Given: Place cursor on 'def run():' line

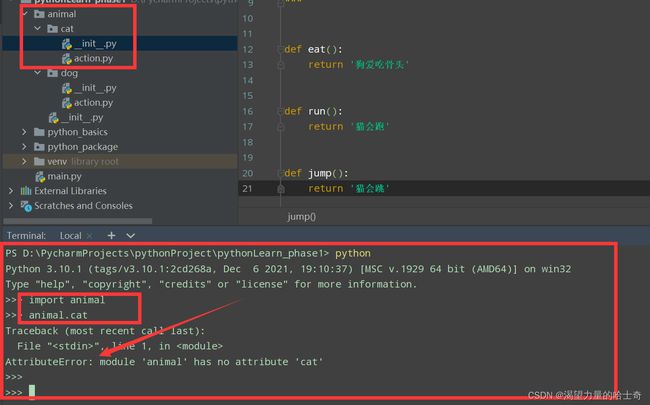Looking at the screenshot, I should (x=313, y=111).
